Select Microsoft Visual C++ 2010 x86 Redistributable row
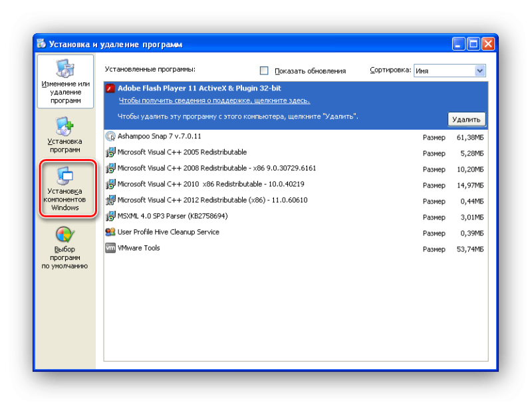This screenshot has height=405, width=532. coord(296,184)
